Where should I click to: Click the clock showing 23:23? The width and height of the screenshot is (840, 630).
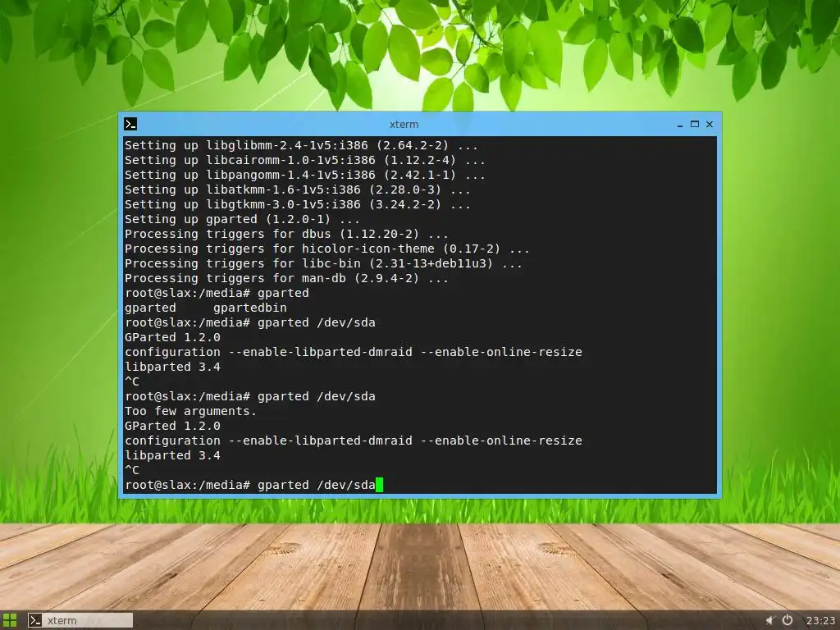point(820,620)
